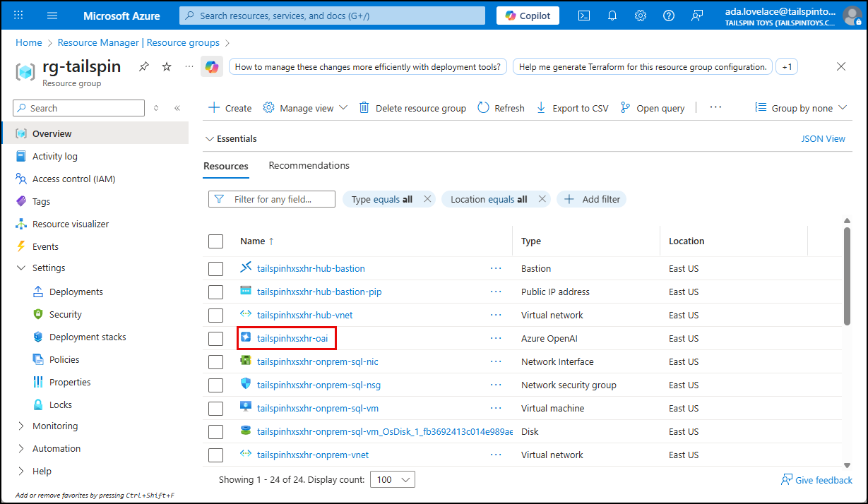The image size is (868, 504).
Task: Check the tailspinhxsxhr-hub-vnet row checkbox
Action: pyautogui.click(x=215, y=315)
